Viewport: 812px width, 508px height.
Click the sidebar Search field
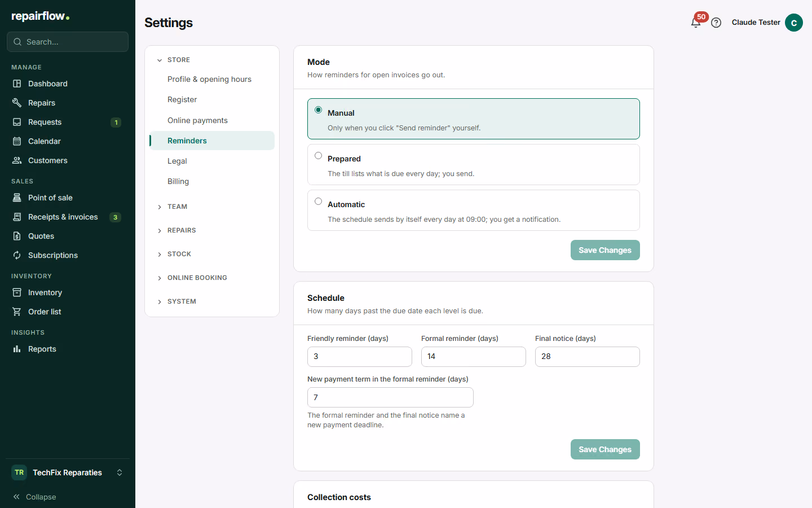[x=68, y=42]
